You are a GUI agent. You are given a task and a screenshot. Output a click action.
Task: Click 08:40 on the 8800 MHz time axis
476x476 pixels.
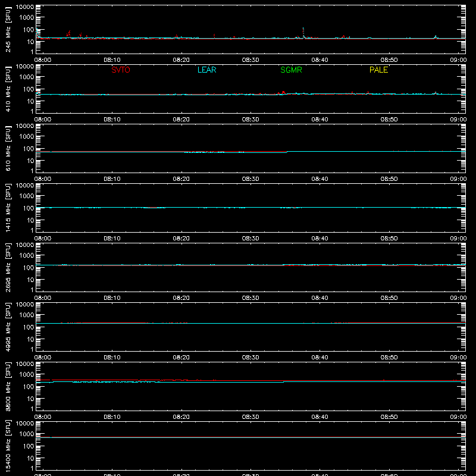320,417
